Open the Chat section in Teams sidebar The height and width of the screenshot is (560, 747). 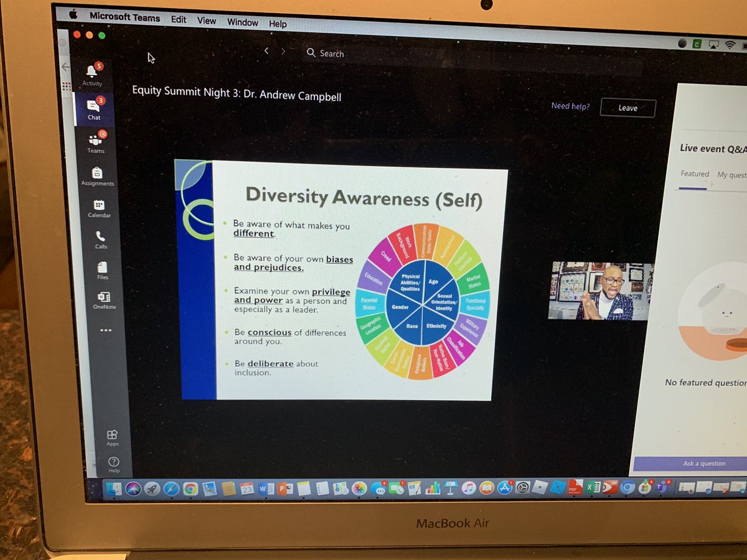pyautogui.click(x=93, y=108)
